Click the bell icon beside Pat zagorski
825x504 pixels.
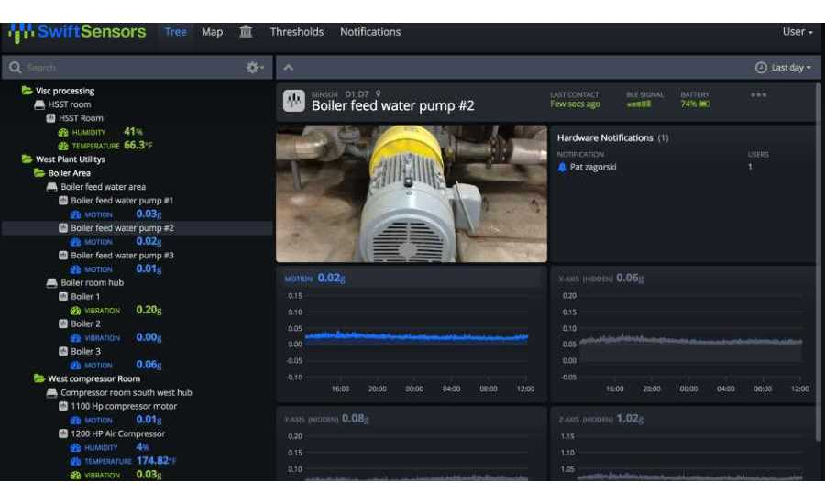click(563, 168)
